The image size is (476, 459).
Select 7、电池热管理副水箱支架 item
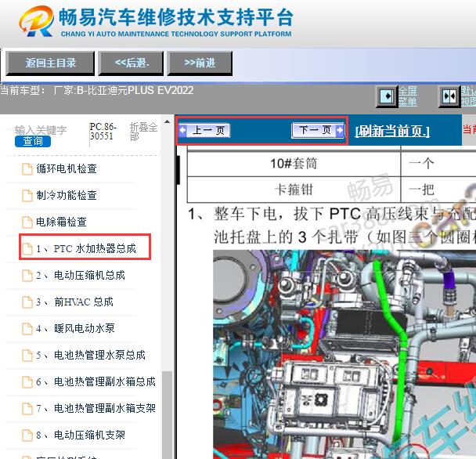(96, 408)
